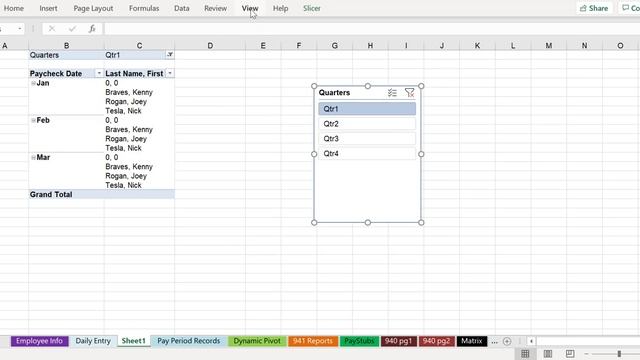Select Qtr3 in the slicer
Viewport: 640px width, 360px height.
pos(367,139)
